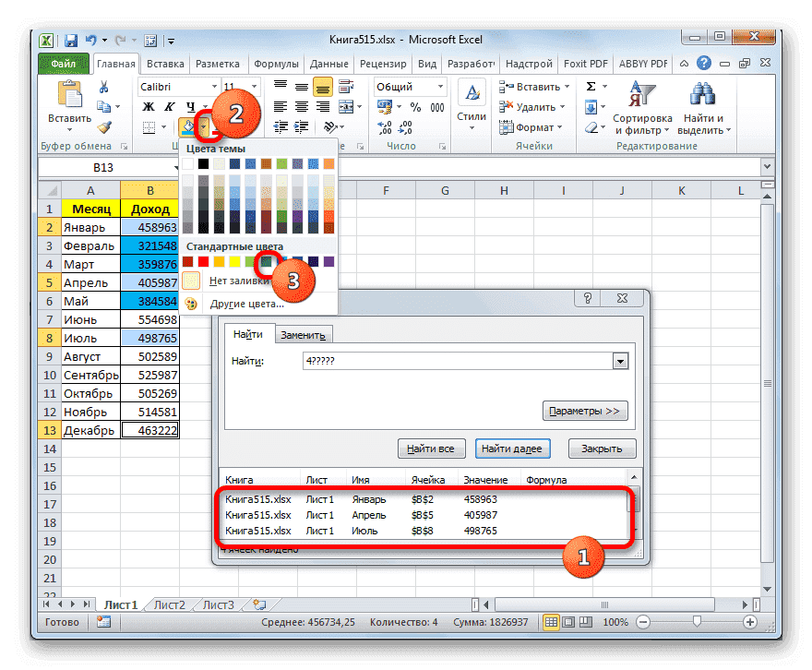The image size is (812, 670).
Task: Open the Общий number format dropdown
Action: (438, 86)
